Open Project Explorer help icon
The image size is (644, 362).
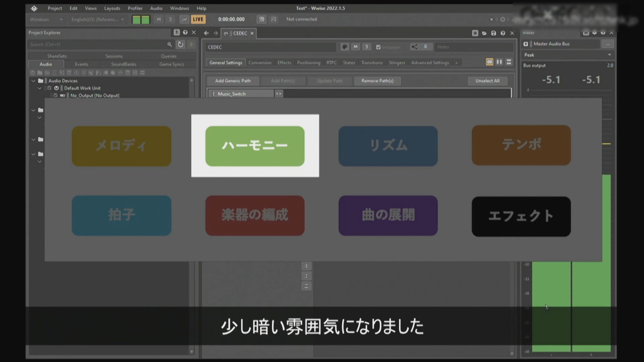185,32
